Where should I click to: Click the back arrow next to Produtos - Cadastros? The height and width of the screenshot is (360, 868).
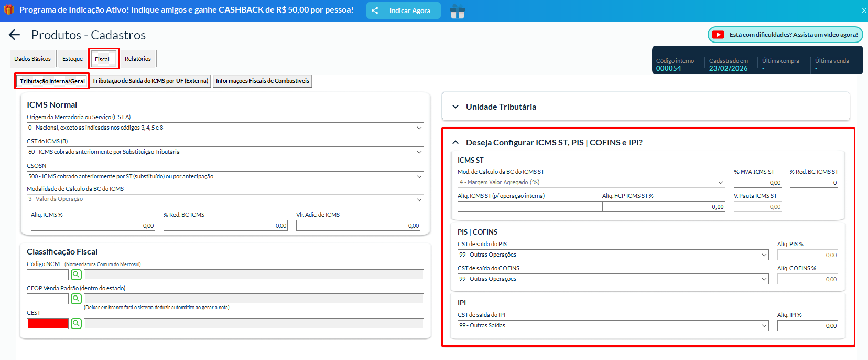[x=15, y=35]
